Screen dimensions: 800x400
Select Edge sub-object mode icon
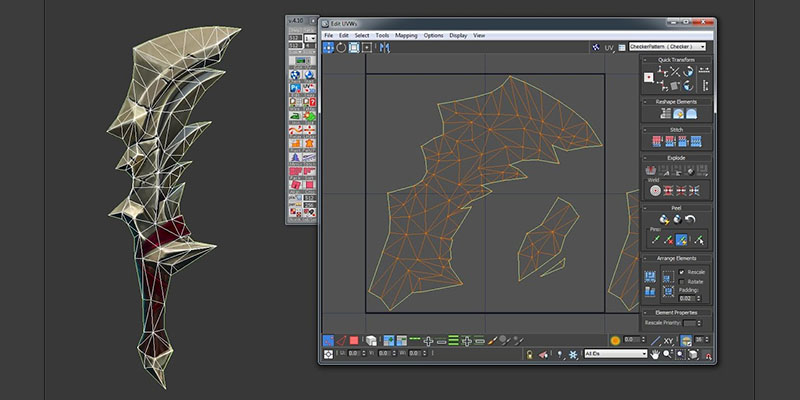tap(341, 340)
